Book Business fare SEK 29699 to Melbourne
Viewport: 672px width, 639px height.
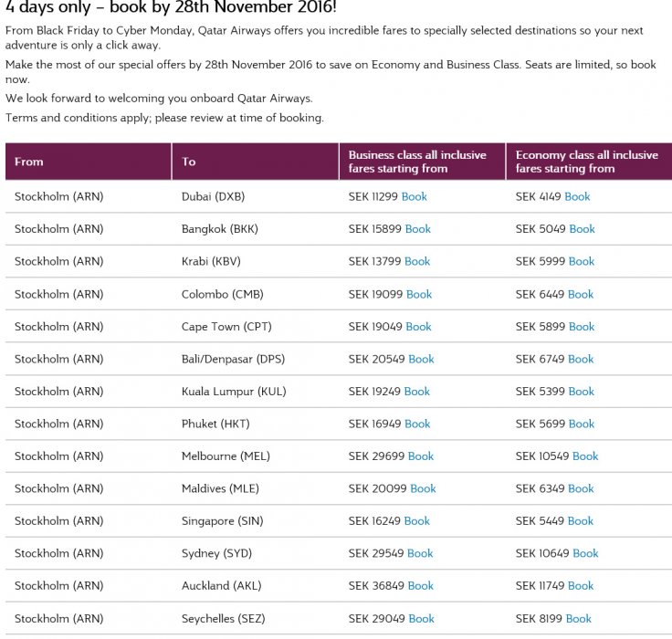[421, 456]
